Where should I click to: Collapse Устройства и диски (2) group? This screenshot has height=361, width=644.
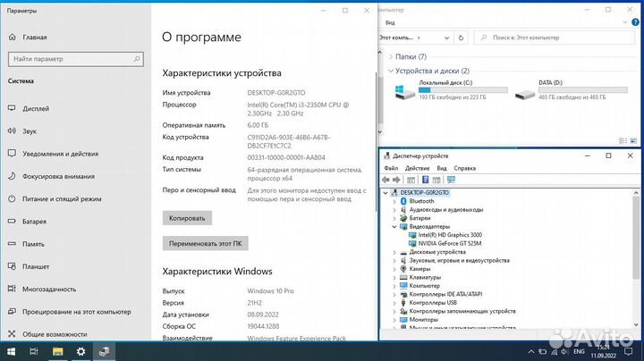tap(391, 71)
